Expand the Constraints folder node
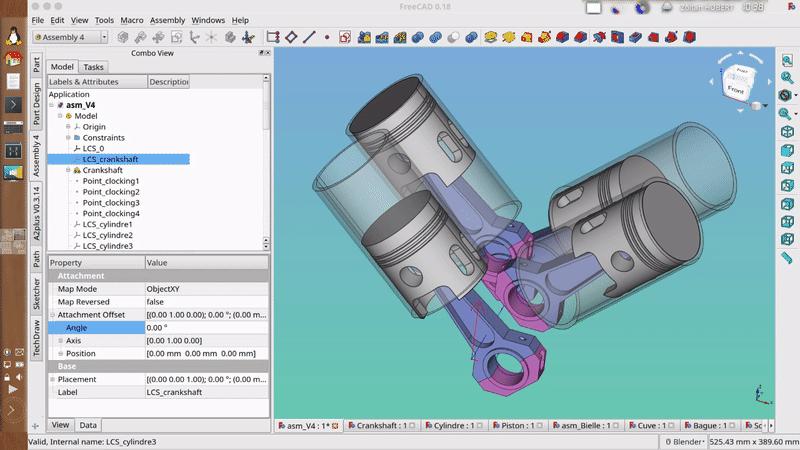This screenshot has height=450, width=800. [x=68, y=138]
